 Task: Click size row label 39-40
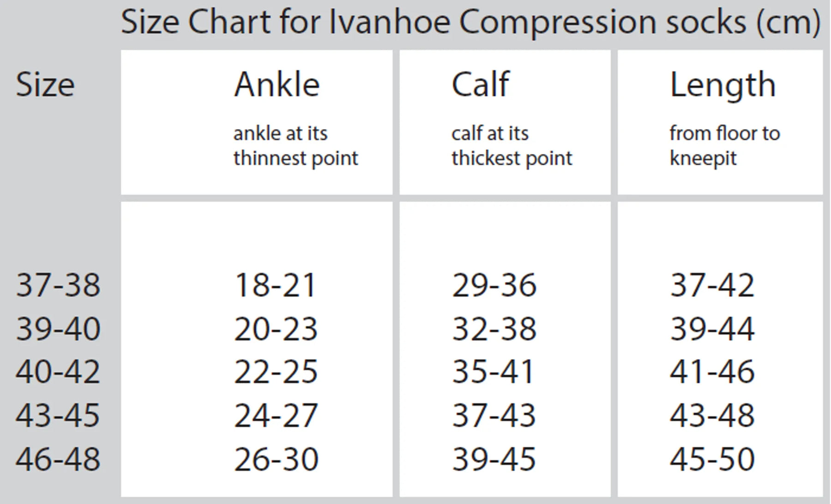coord(58,329)
